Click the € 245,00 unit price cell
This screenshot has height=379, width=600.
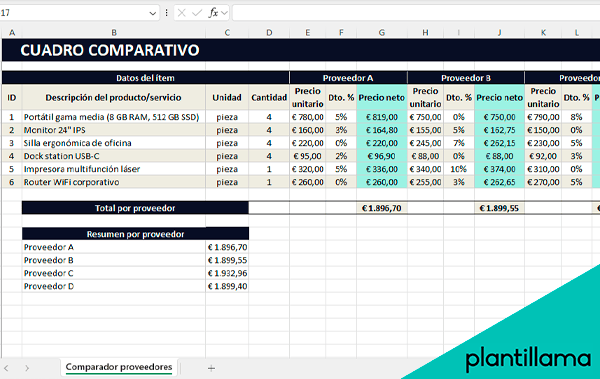(x=426, y=143)
